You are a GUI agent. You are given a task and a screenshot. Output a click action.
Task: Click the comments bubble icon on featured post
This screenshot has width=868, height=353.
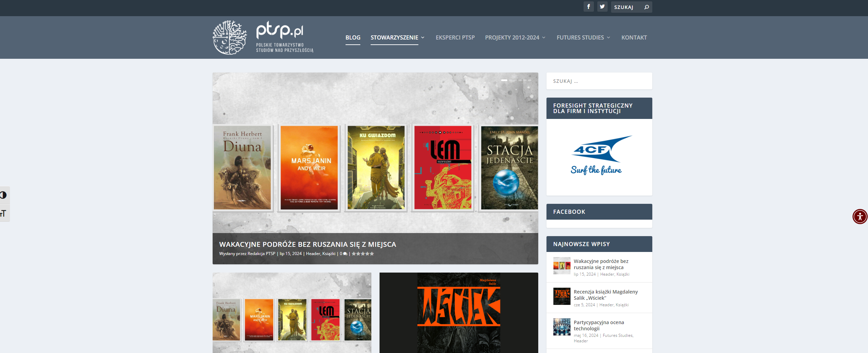[x=345, y=254]
